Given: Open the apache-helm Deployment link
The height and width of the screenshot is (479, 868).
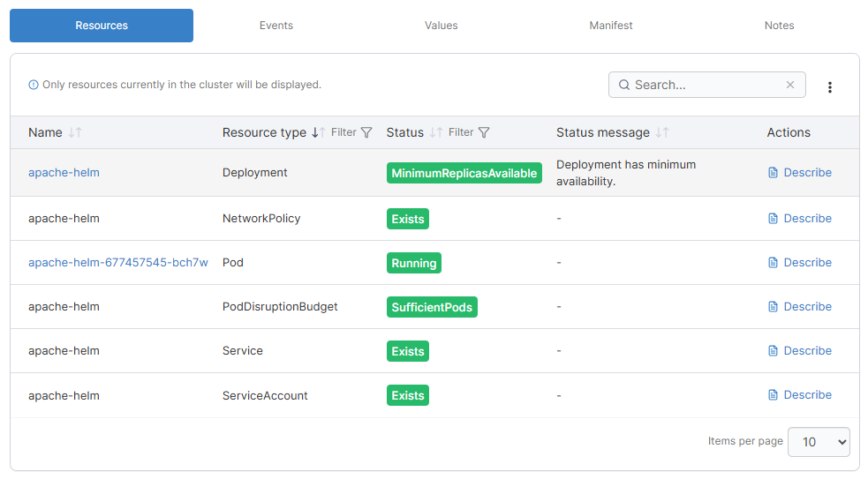Looking at the screenshot, I should coord(64,173).
